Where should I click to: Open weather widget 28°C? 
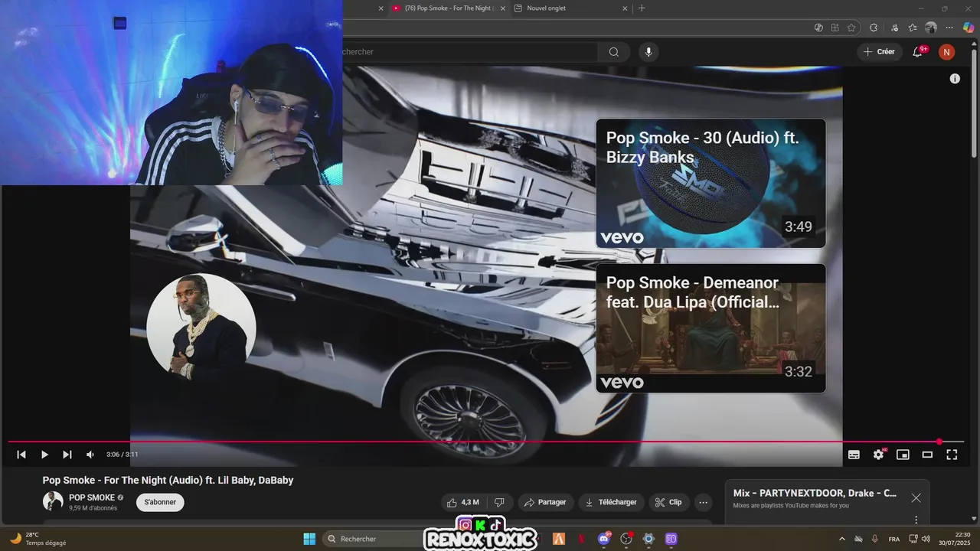point(38,539)
